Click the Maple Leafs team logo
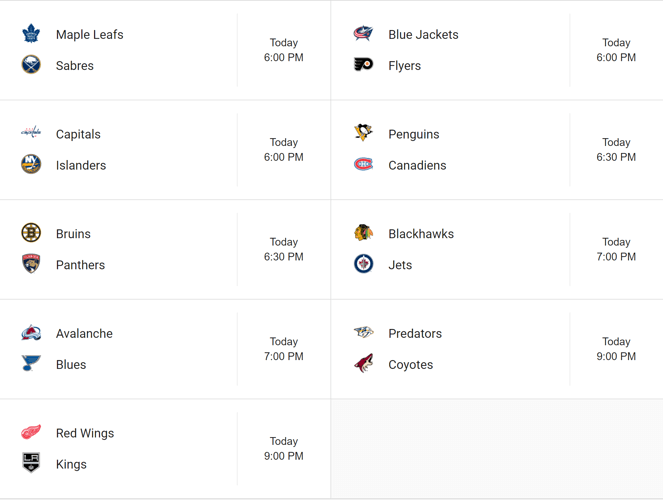The image size is (663, 500). point(31,33)
